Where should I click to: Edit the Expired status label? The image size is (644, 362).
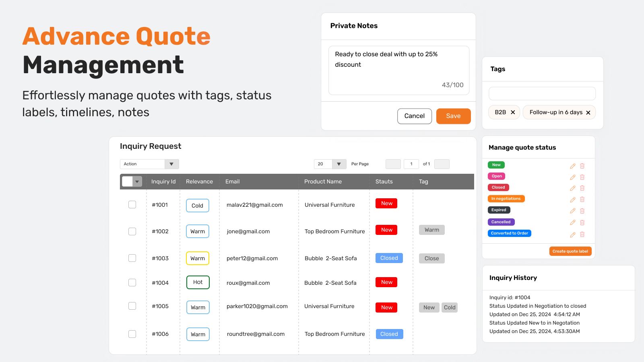pyautogui.click(x=572, y=211)
